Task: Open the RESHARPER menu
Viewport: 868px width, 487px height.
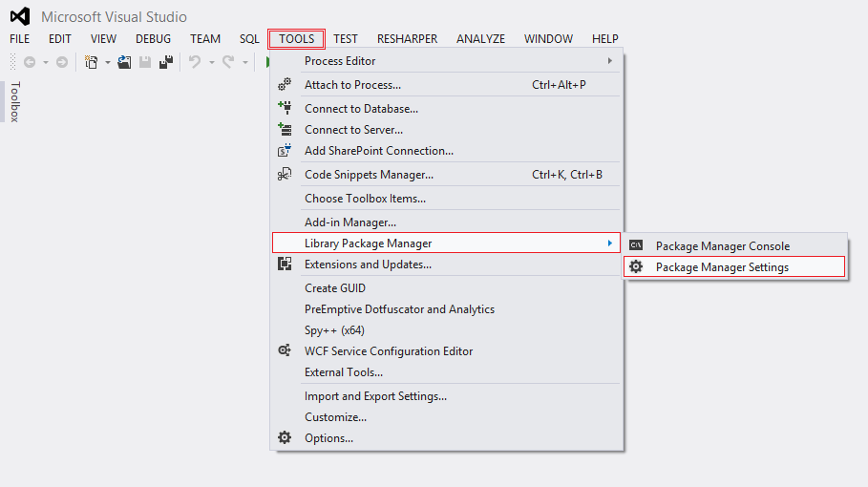Action: click(408, 39)
